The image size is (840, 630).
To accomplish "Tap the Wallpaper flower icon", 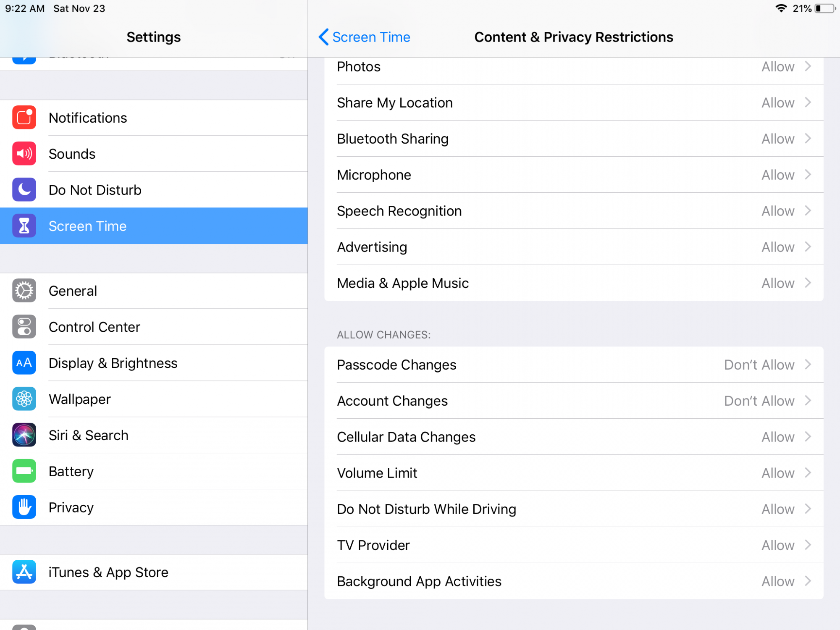I will tap(24, 399).
